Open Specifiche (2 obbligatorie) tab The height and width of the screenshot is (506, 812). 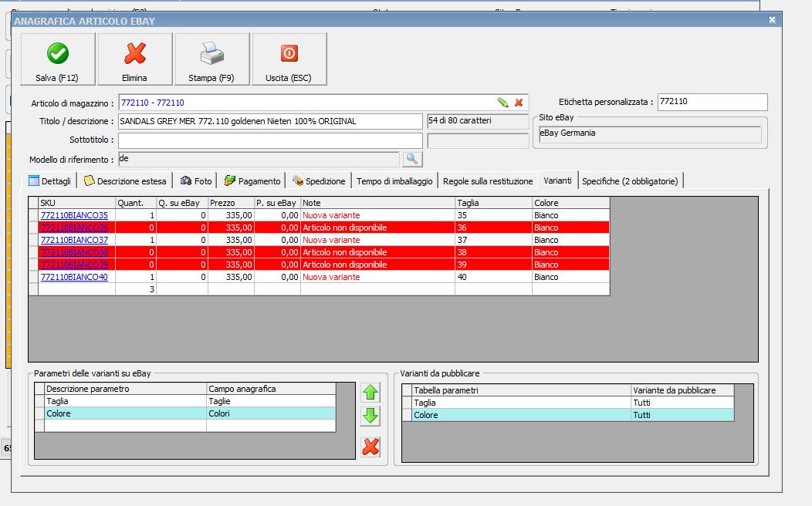click(631, 181)
